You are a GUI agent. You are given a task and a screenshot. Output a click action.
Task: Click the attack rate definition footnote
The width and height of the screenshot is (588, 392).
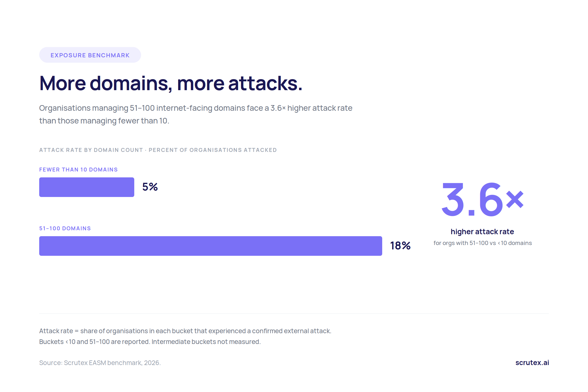click(x=185, y=331)
